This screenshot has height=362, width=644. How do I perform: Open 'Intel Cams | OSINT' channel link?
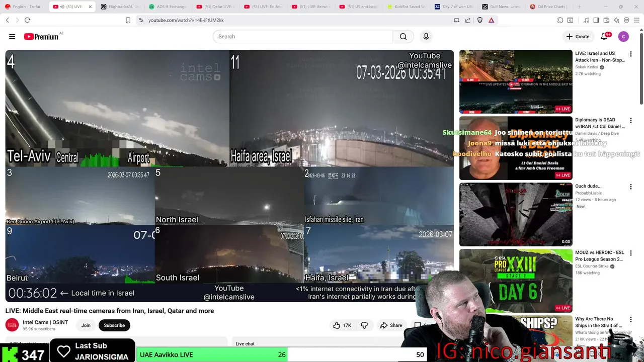point(45,322)
